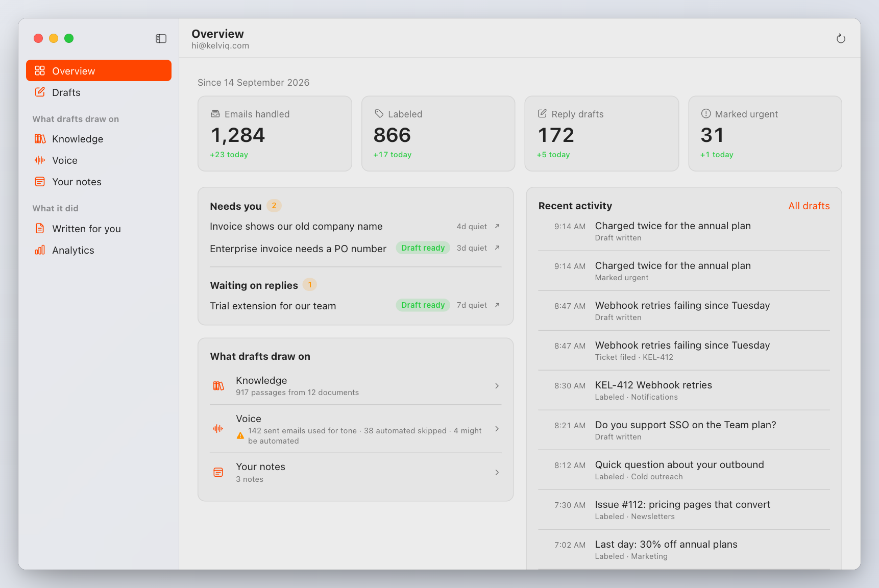This screenshot has height=588, width=879.
Task: Expand the Voice row chevron
Action: (497, 429)
